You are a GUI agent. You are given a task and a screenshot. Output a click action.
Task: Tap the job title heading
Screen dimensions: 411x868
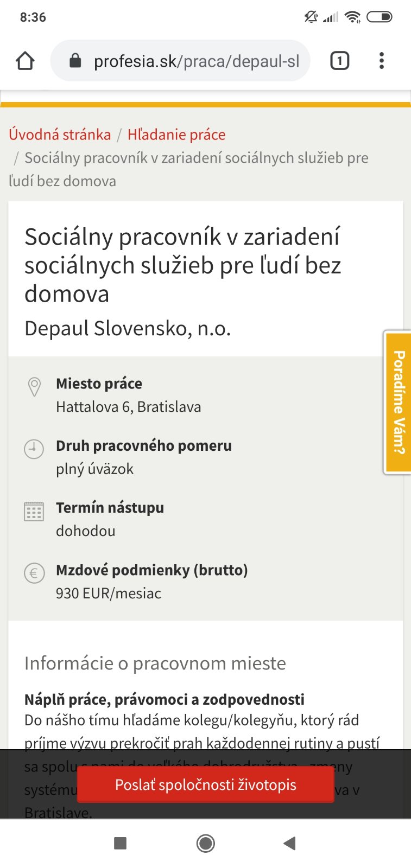click(183, 265)
